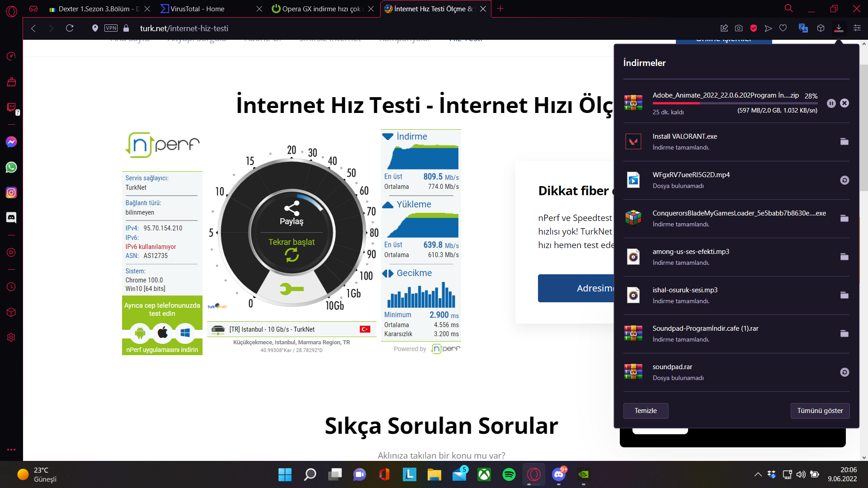
Task: Click the Temizle button
Action: click(x=645, y=411)
